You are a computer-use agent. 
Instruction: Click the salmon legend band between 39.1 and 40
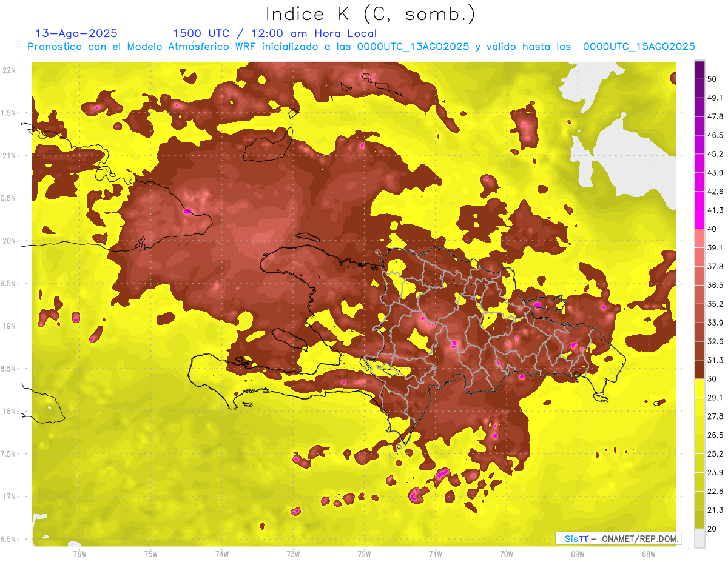point(699,238)
